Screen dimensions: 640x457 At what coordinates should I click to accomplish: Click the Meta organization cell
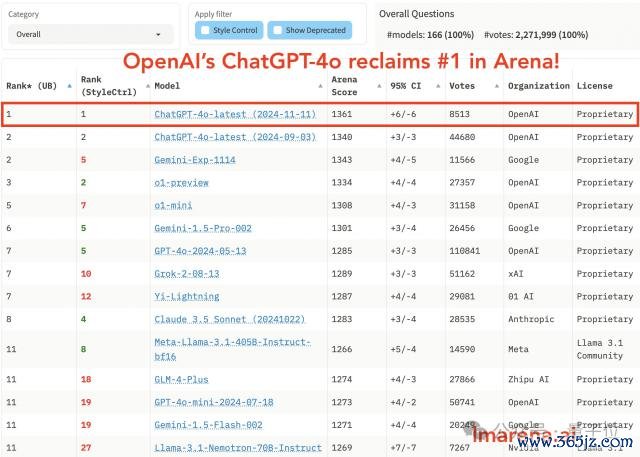(x=518, y=349)
